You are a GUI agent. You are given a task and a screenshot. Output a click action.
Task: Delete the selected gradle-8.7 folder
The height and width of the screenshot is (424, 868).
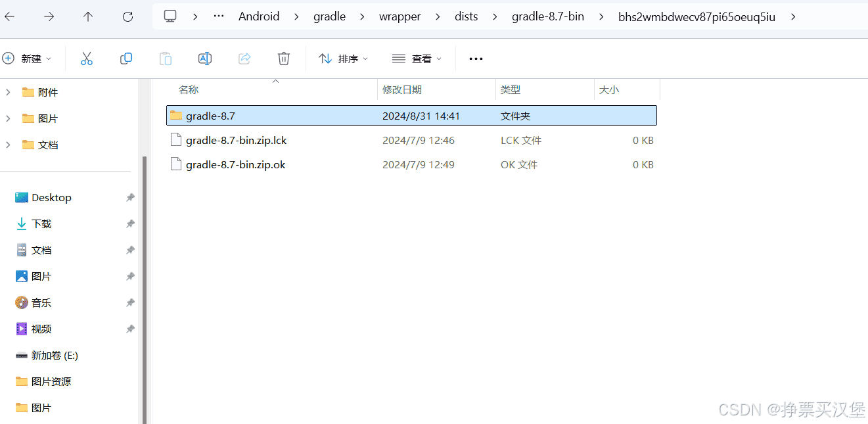(x=283, y=58)
